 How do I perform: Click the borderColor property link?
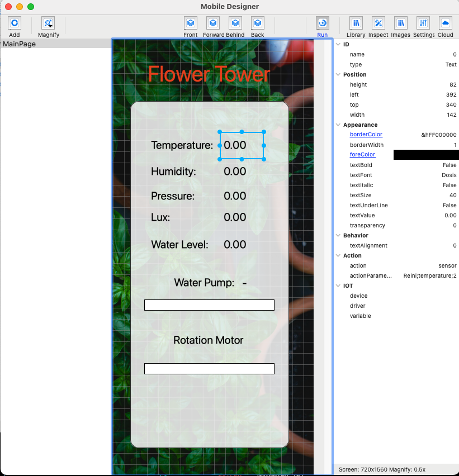pos(366,135)
